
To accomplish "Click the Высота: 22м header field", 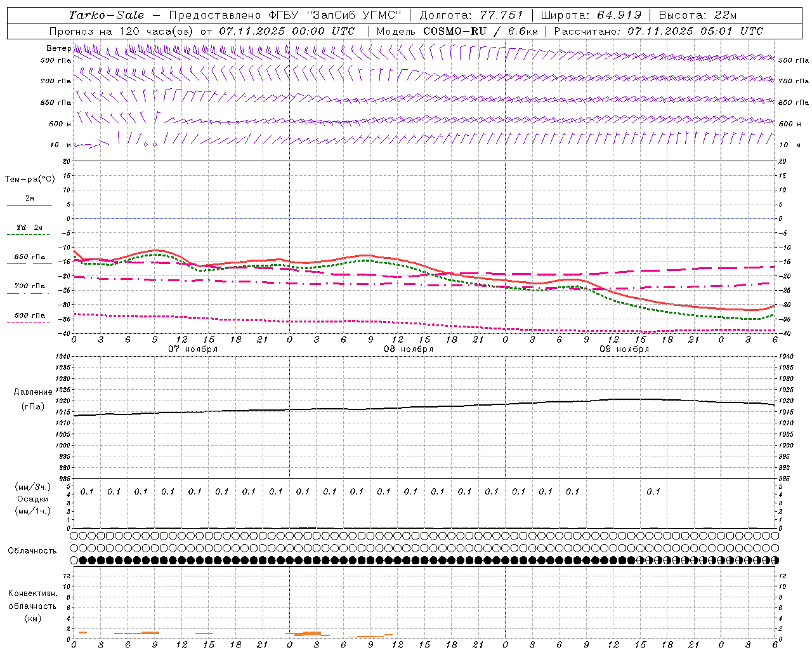I will click(698, 15).
